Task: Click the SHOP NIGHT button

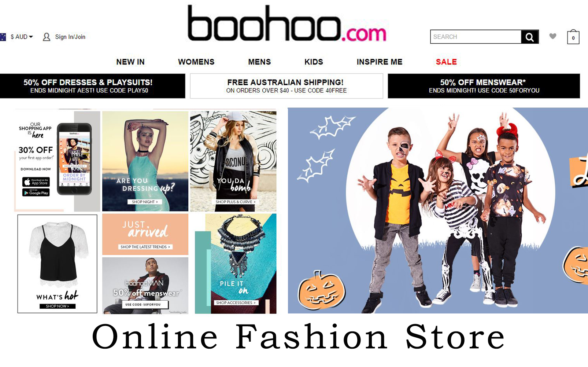Action: (145, 202)
